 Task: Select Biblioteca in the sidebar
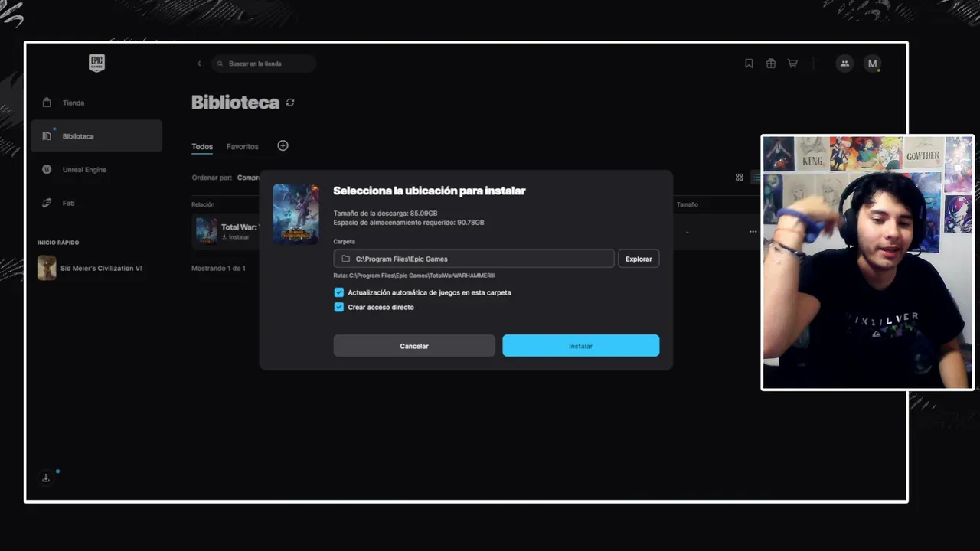coord(96,136)
